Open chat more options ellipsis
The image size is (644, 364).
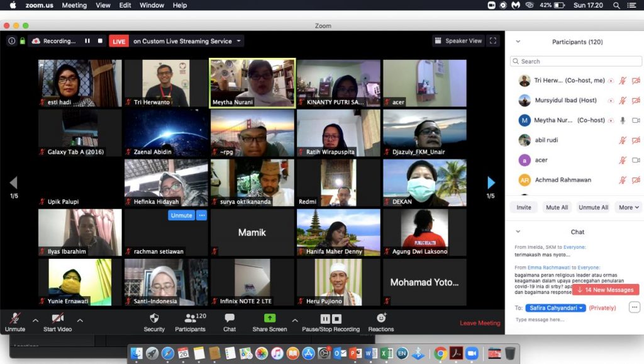[635, 307]
